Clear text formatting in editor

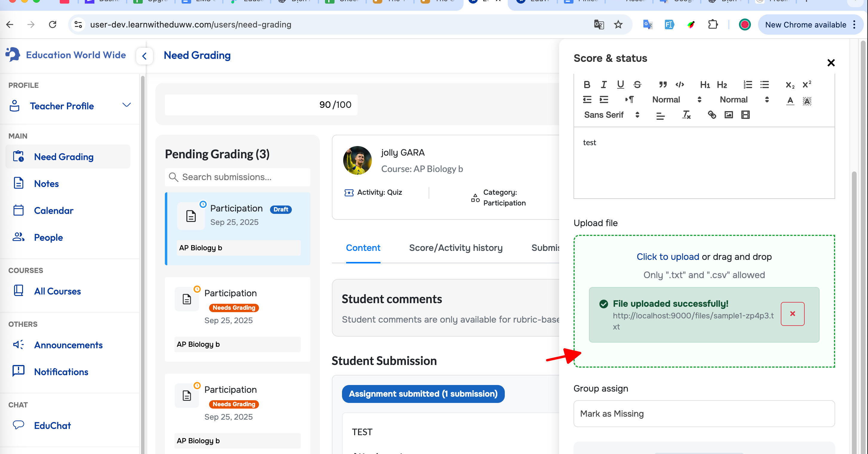(686, 115)
